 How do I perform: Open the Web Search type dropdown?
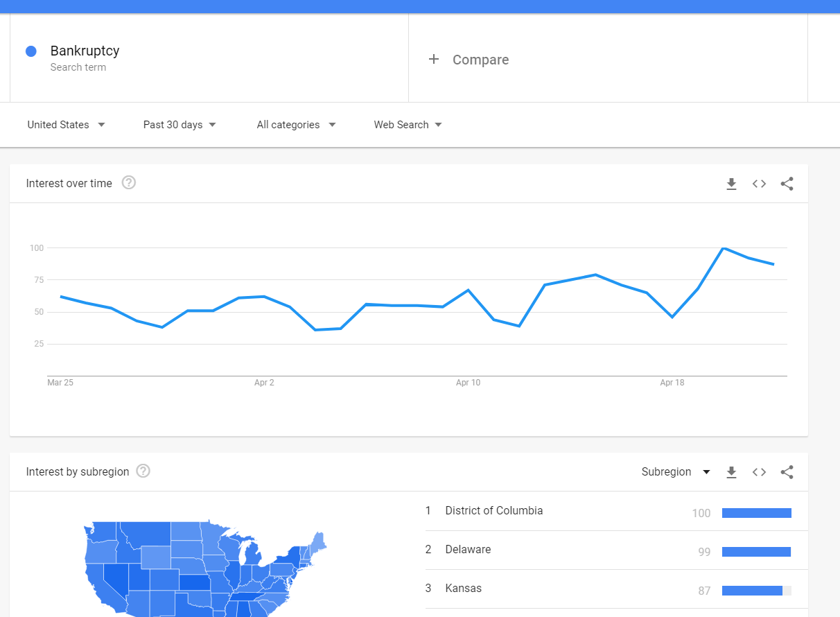tap(408, 125)
